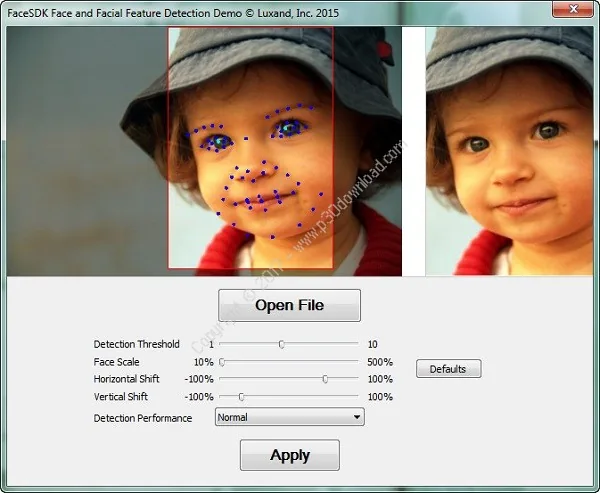
Task: Click inside the red face detection rectangle
Action: 251,148
